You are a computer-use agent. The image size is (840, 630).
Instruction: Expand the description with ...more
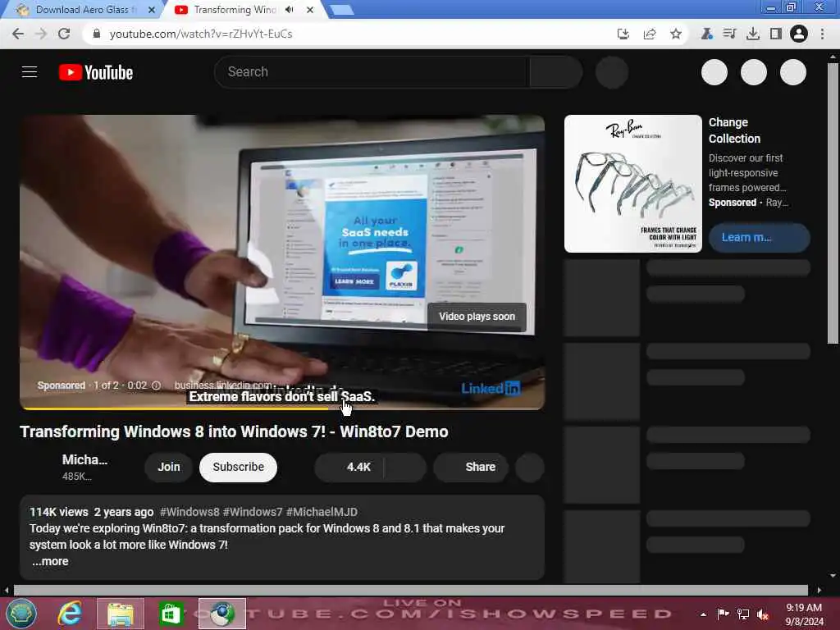tap(50, 561)
